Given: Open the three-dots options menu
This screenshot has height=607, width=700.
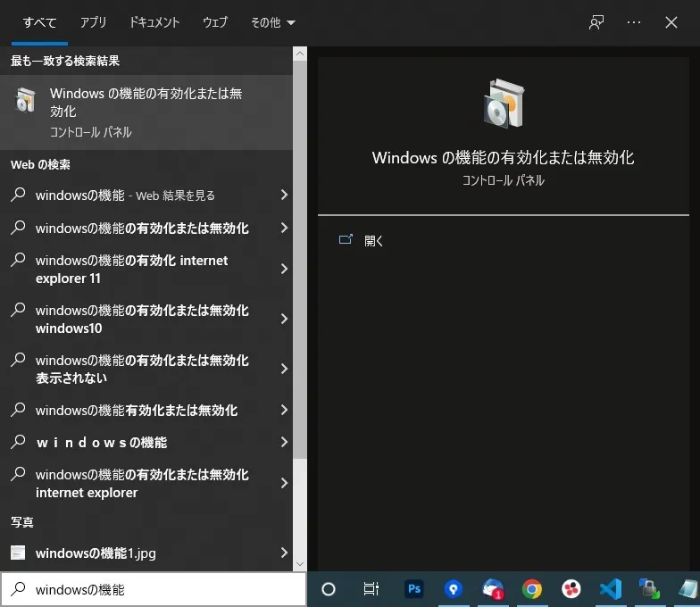Looking at the screenshot, I should (634, 22).
